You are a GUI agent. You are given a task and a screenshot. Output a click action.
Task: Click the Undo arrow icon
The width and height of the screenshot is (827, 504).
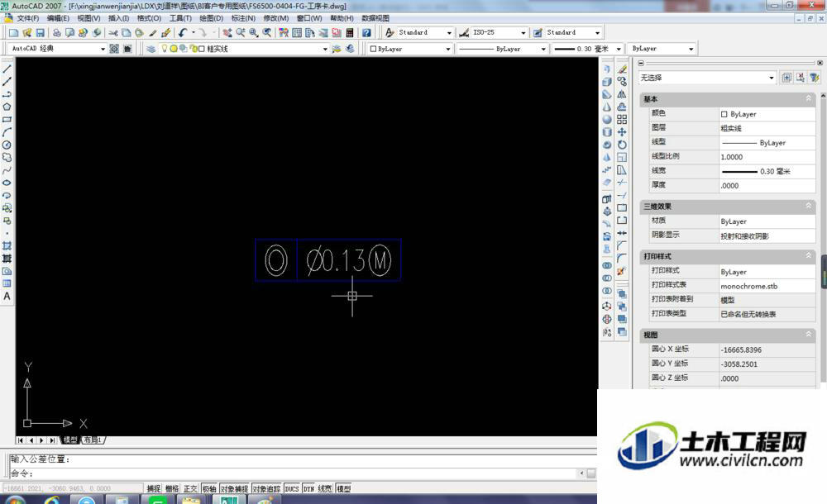(x=183, y=33)
